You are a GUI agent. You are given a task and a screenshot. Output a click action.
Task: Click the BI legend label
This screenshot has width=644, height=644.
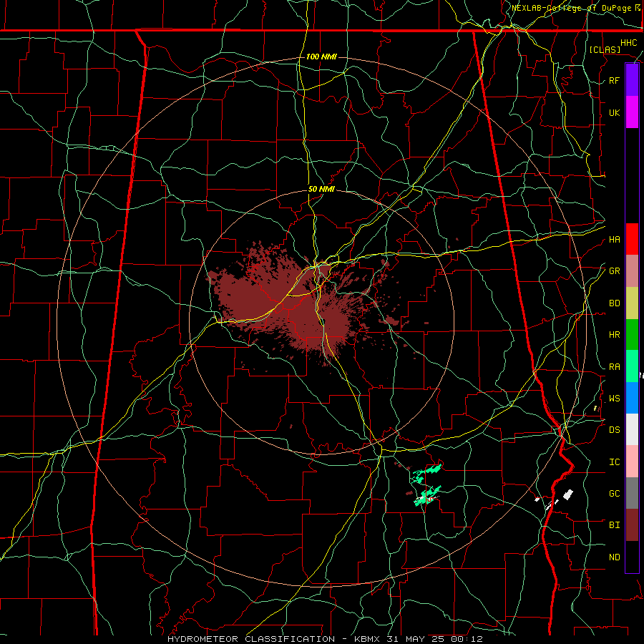coord(614,525)
